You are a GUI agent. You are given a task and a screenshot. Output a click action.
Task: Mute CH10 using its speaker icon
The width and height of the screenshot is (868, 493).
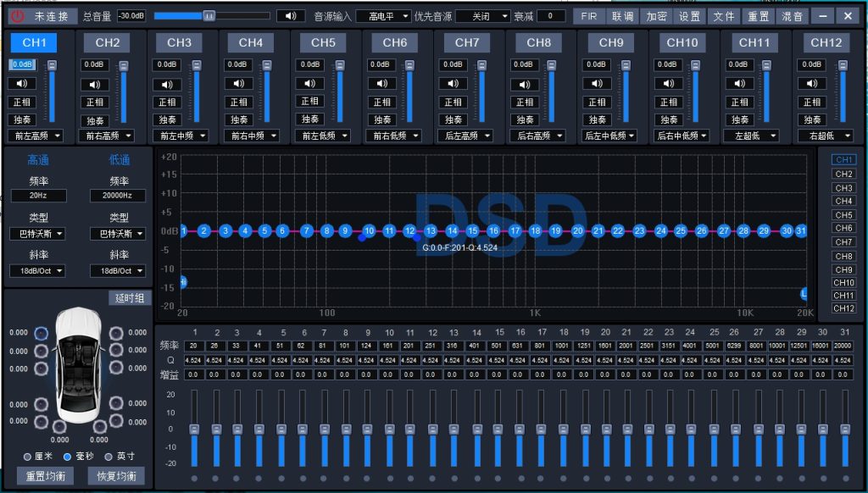(x=669, y=84)
